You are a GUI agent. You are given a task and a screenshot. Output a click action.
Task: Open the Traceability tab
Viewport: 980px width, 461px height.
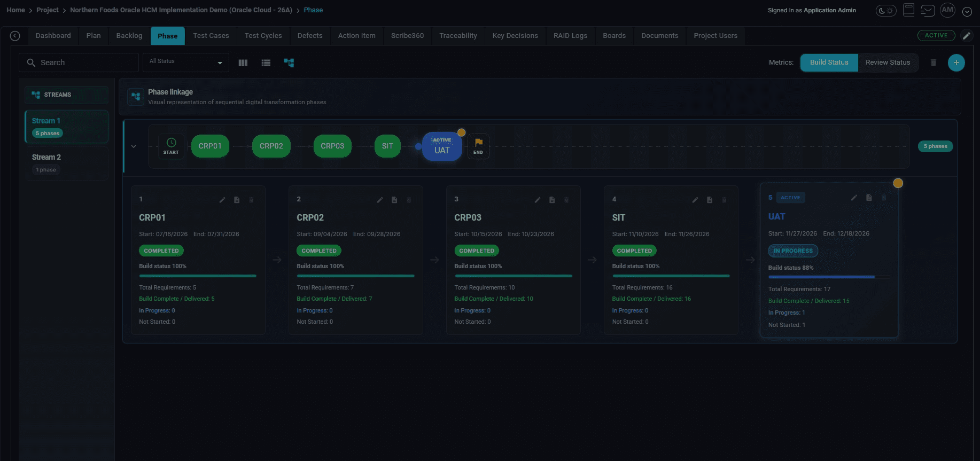[x=458, y=36]
